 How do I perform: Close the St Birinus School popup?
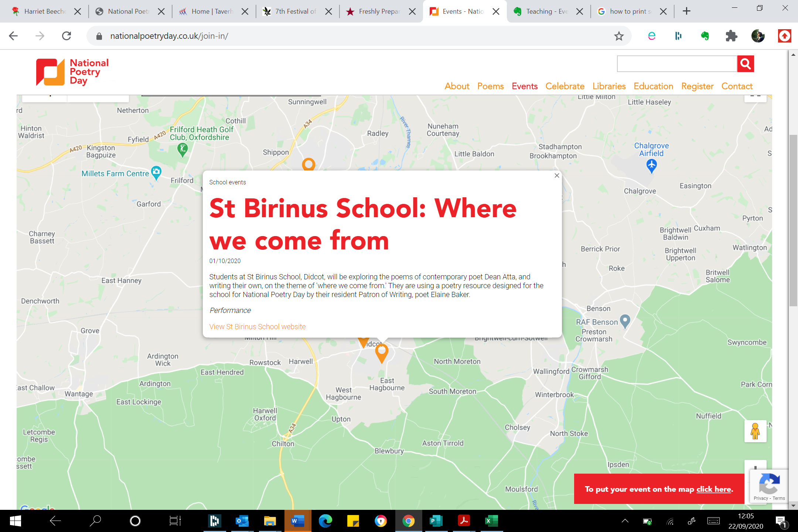point(557,175)
